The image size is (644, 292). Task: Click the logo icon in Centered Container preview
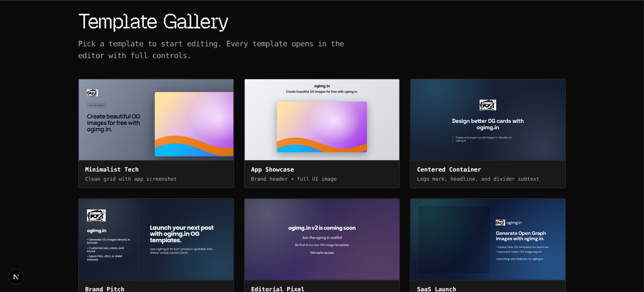click(x=488, y=105)
